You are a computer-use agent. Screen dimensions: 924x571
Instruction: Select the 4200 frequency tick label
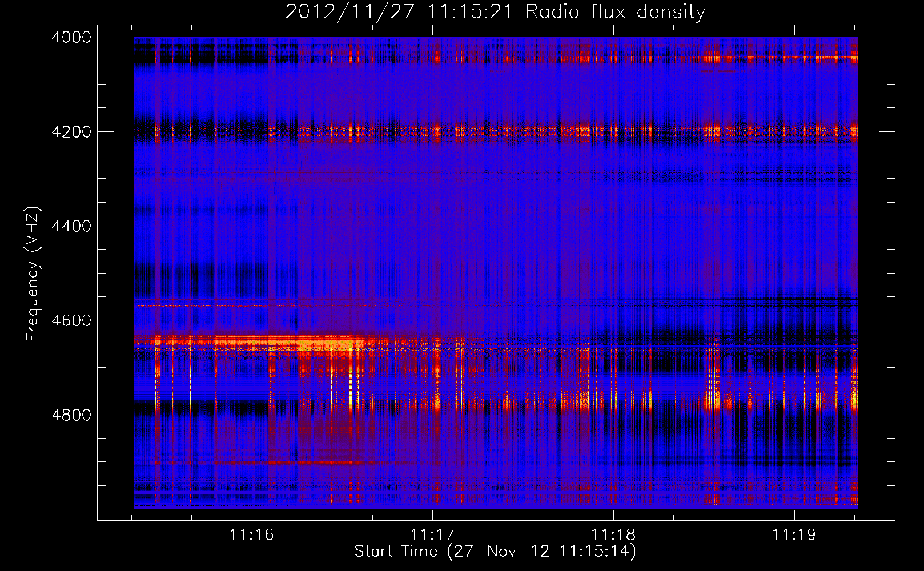[x=71, y=131]
